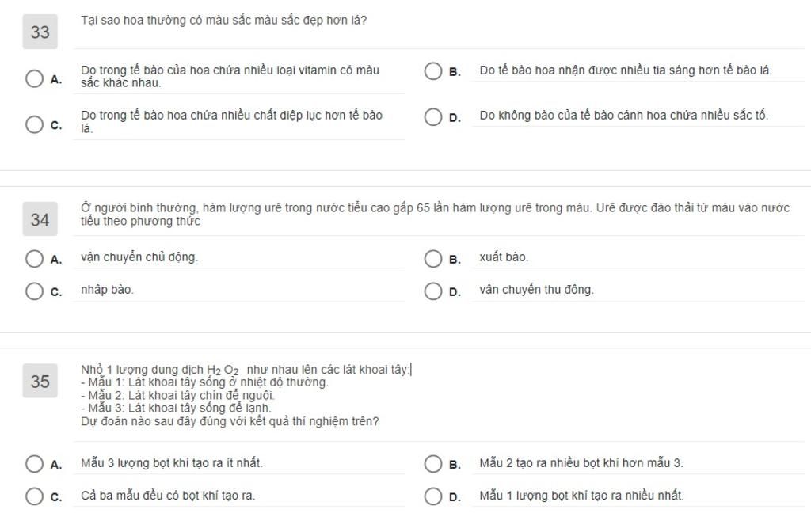Choose option B for question 35
The width and height of the screenshot is (811, 532).
[433, 464]
